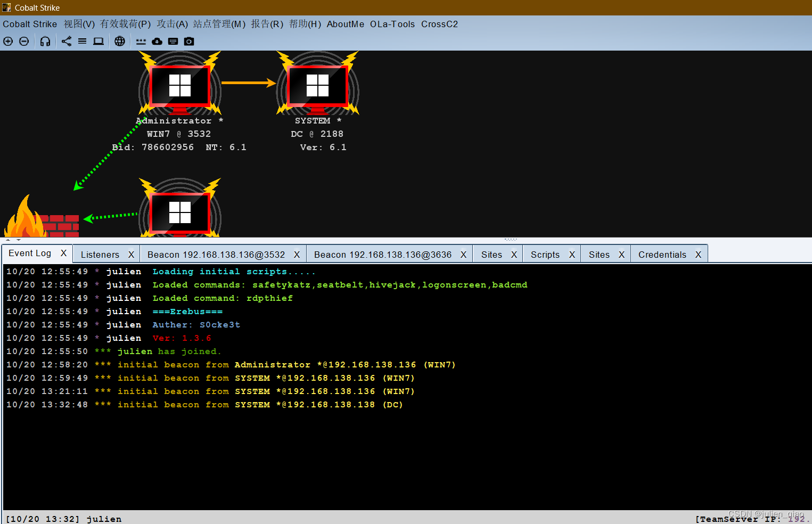Switch to the second Sites tab
This screenshot has width=812, height=524.
pos(600,255)
